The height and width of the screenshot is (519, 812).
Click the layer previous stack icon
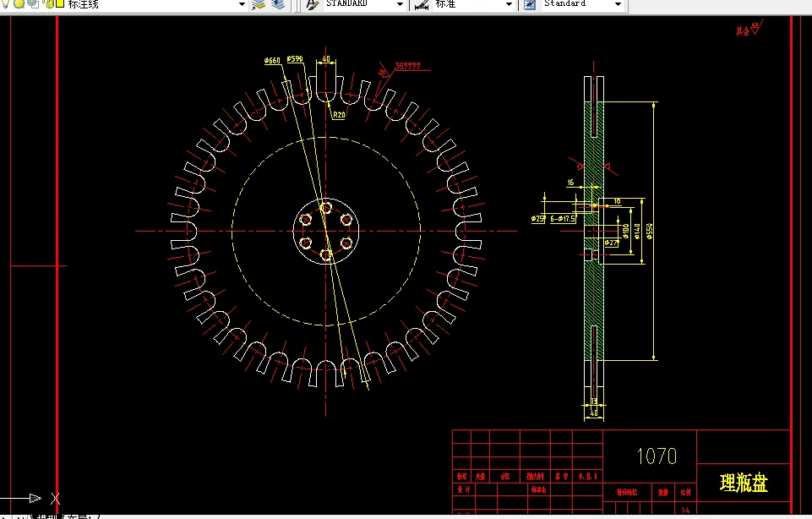[278, 4]
